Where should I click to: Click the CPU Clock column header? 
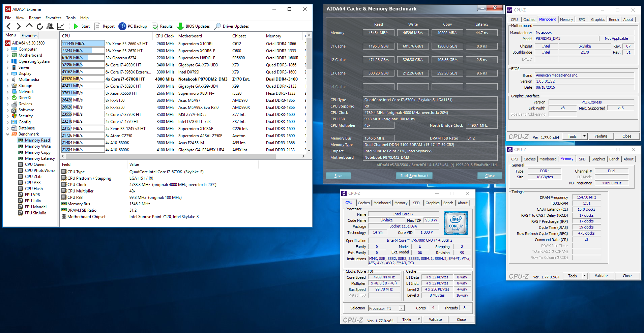coord(165,36)
